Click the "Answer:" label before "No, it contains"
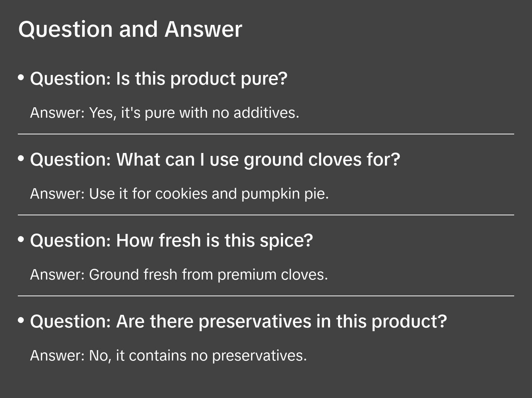This screenshot has width=532, height=398. [58, 356]
